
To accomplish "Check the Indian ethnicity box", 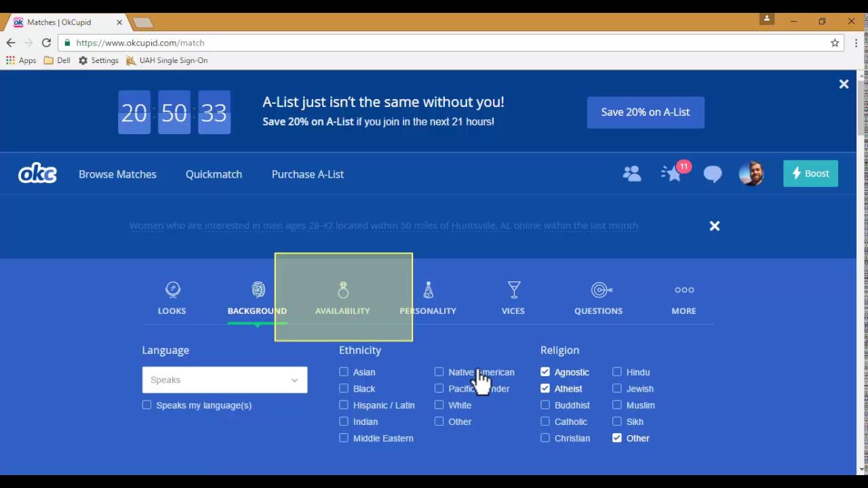I will [344, 421].
